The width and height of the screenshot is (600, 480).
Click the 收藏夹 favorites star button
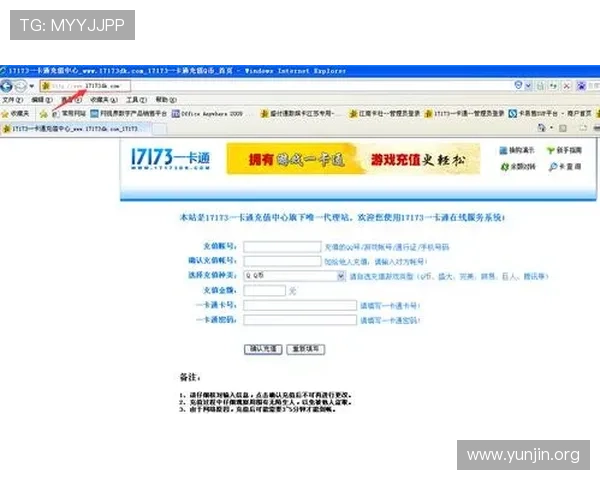pos(15,114)
